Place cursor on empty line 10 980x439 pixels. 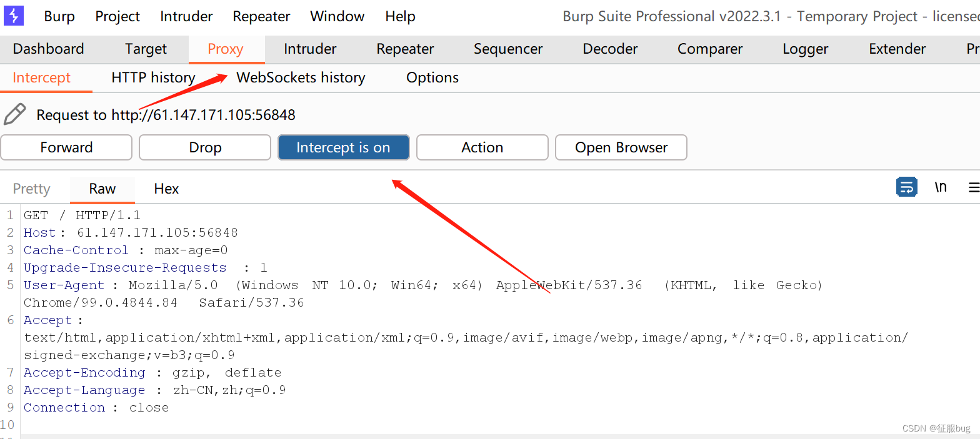click(x=500, y=425)
